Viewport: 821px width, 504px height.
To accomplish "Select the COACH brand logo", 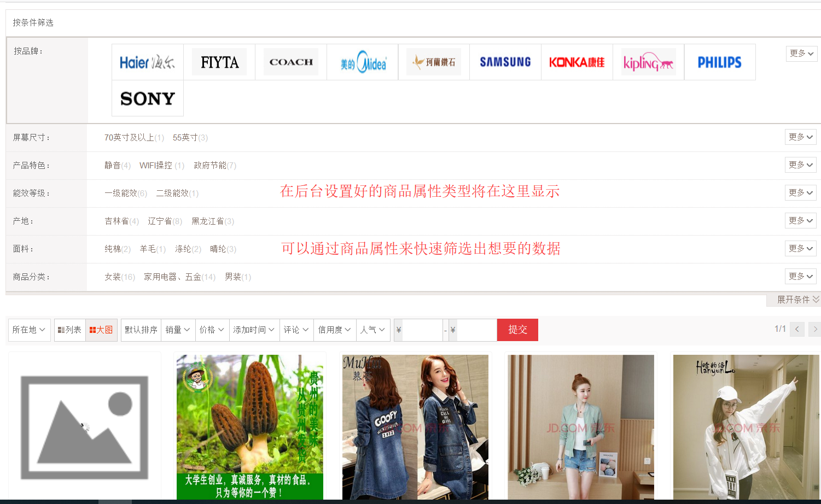I will pos(291,62).
